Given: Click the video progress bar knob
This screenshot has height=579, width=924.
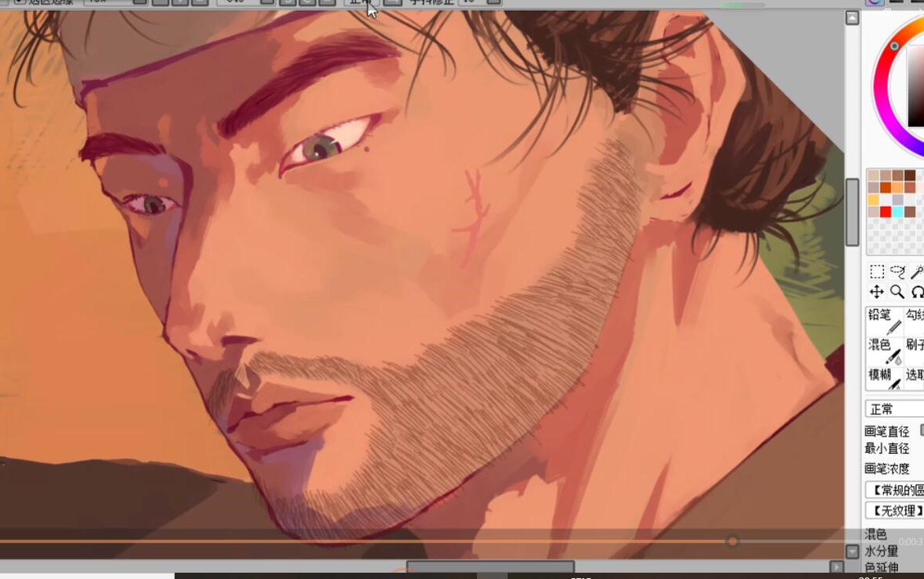Looking at the screenshot, I should coord(732,541).
